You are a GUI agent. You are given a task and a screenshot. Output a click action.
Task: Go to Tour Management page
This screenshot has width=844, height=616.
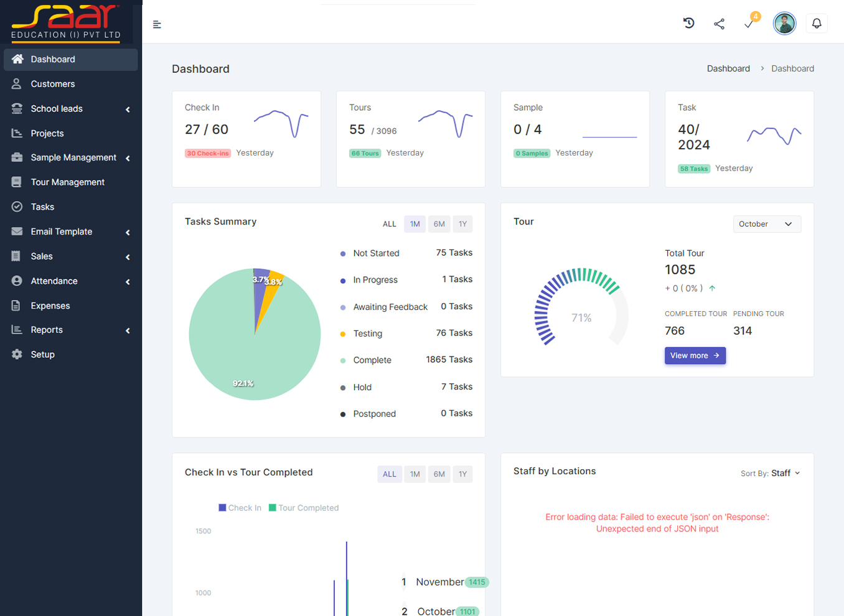[x=67, y=182]
